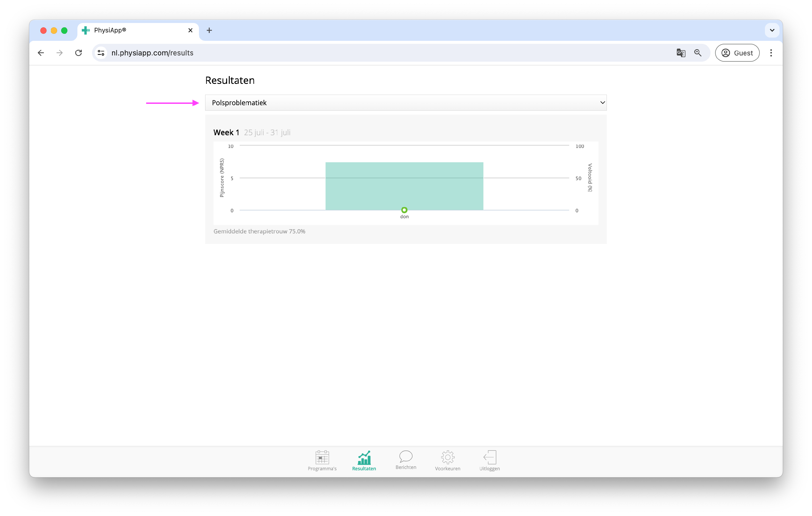812x516 pixels.
Task: Click the Resultaten page title
Action: tap(230, 80)
